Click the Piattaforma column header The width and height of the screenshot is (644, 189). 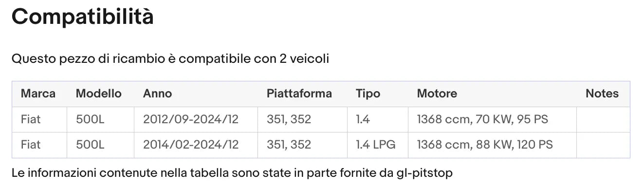click(299, 94)
